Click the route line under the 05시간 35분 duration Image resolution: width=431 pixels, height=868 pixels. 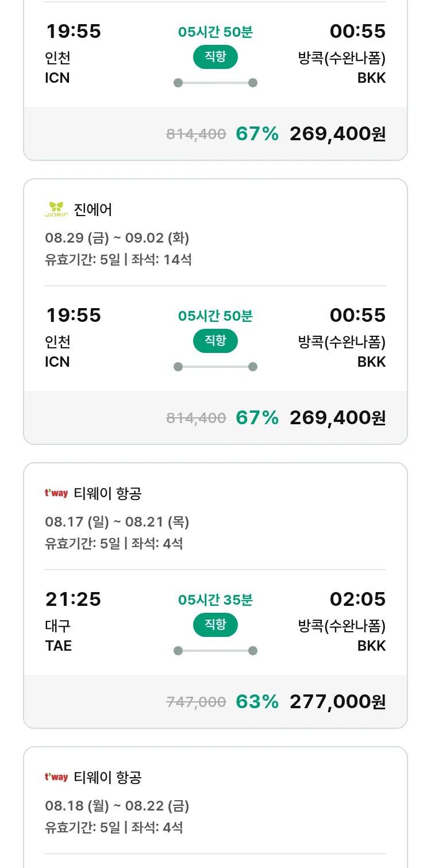(x=215, y=651)
